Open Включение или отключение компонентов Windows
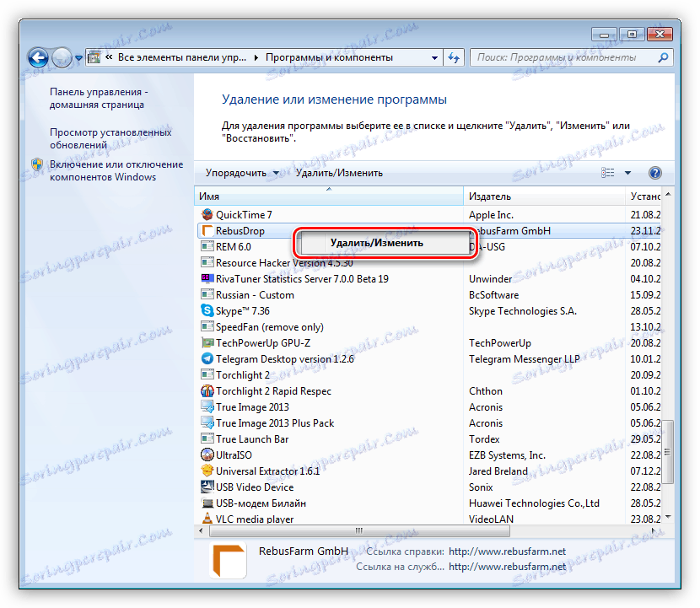This screenshot has height=608, width=700. [x=116, y=170]
